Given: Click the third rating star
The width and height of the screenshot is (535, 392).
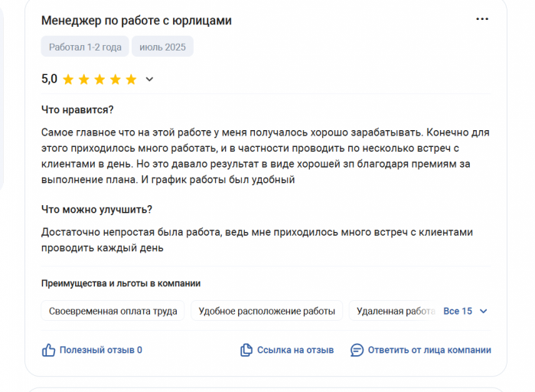Looking at the screenshot, I should point(99,80).
